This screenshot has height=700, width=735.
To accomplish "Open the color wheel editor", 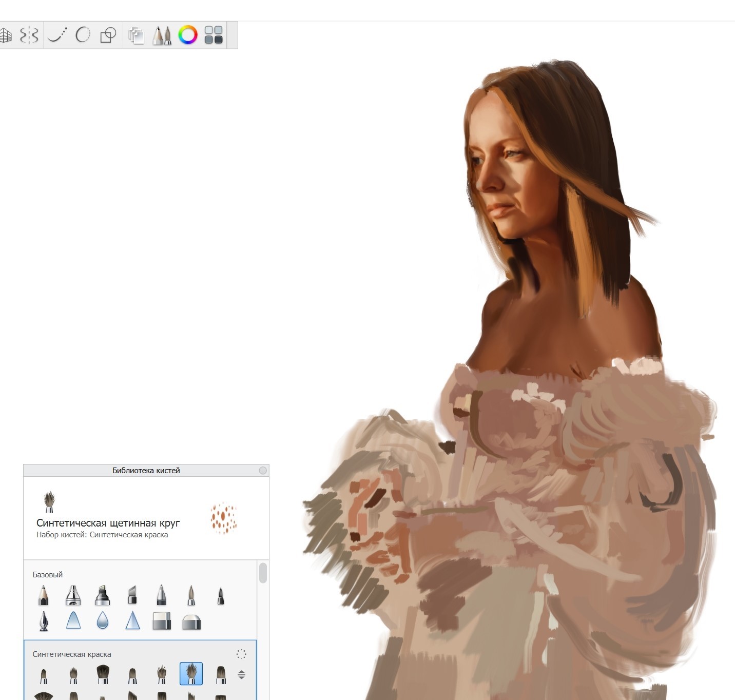I will tap(188, 35).
